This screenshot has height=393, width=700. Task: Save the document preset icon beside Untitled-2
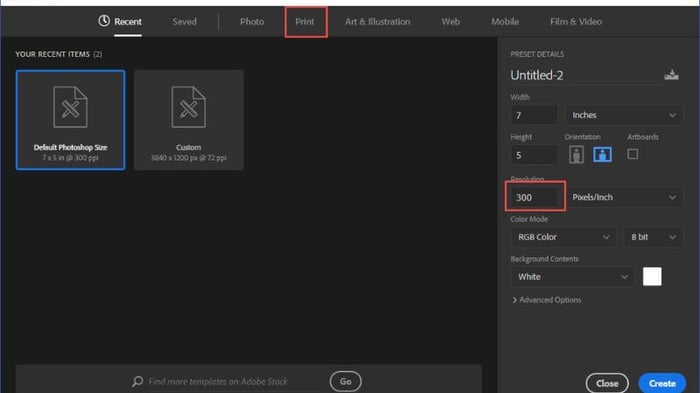pos(671,75)
